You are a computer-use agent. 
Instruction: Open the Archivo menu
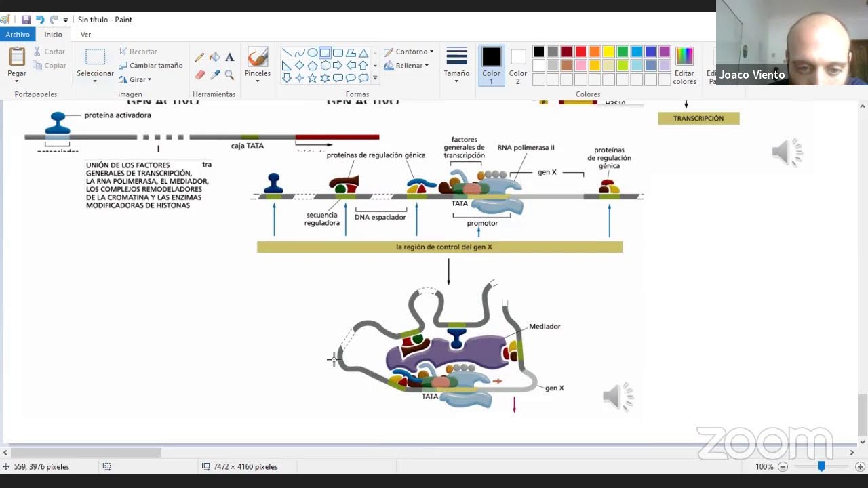pyautogui.click(x=18, y=35)
